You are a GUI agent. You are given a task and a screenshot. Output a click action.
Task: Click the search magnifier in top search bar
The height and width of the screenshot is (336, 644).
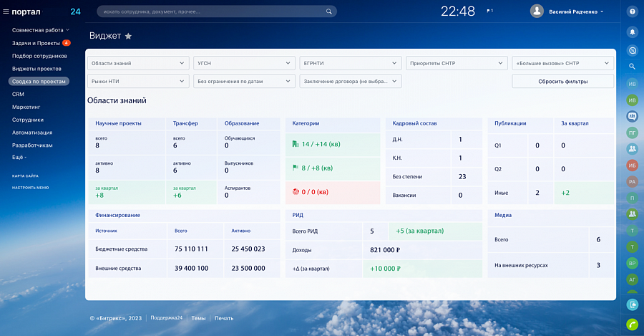tap(329, 11)
